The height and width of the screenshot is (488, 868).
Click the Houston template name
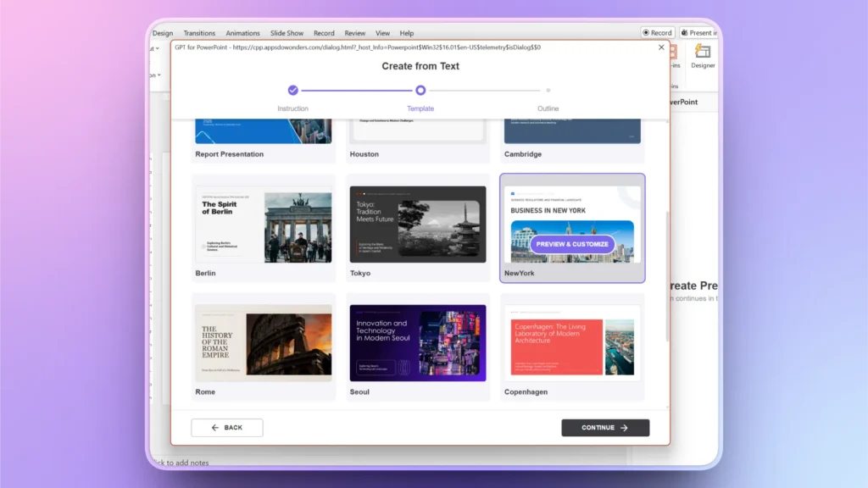(364, 154)
